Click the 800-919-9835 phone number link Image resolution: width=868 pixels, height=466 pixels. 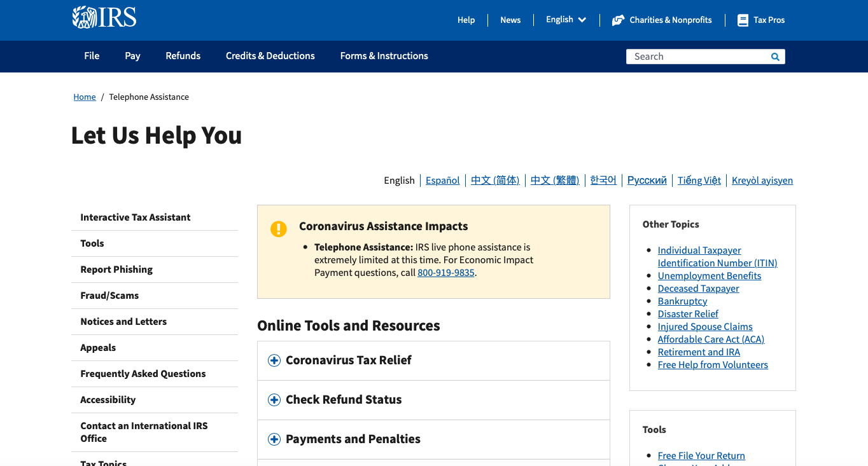(x=446, y=273)
